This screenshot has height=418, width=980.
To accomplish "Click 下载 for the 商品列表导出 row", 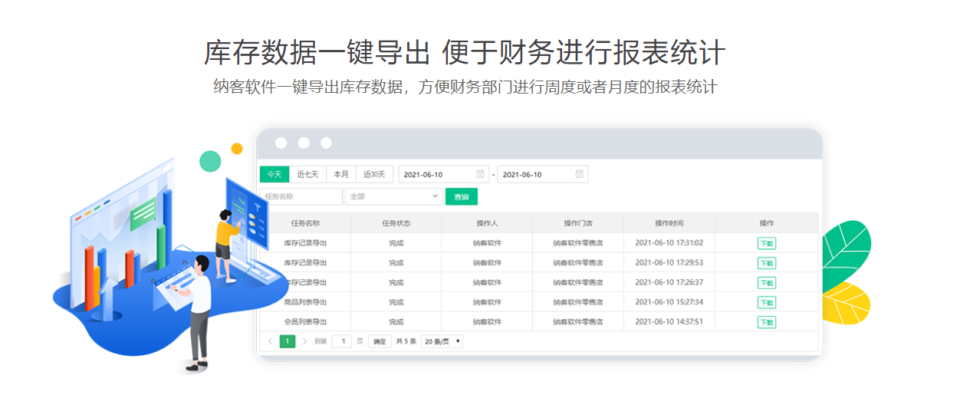I will pos(766,302).
